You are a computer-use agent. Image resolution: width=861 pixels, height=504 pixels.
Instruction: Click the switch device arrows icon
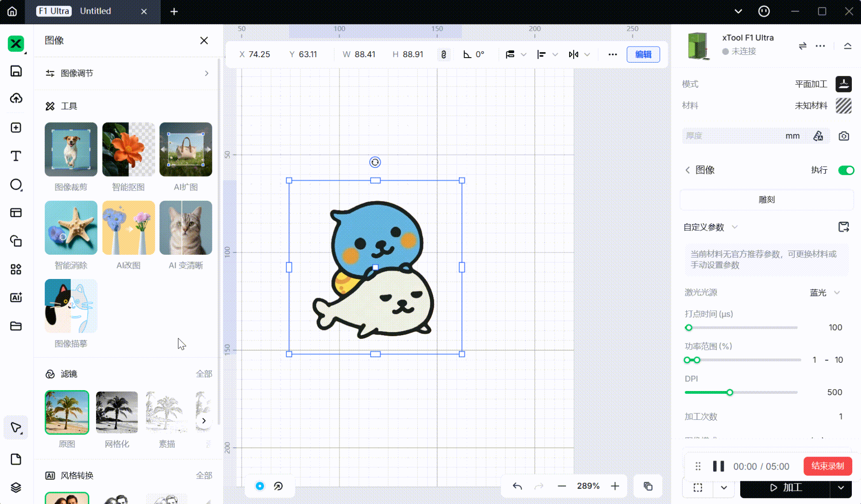(802, 46)
